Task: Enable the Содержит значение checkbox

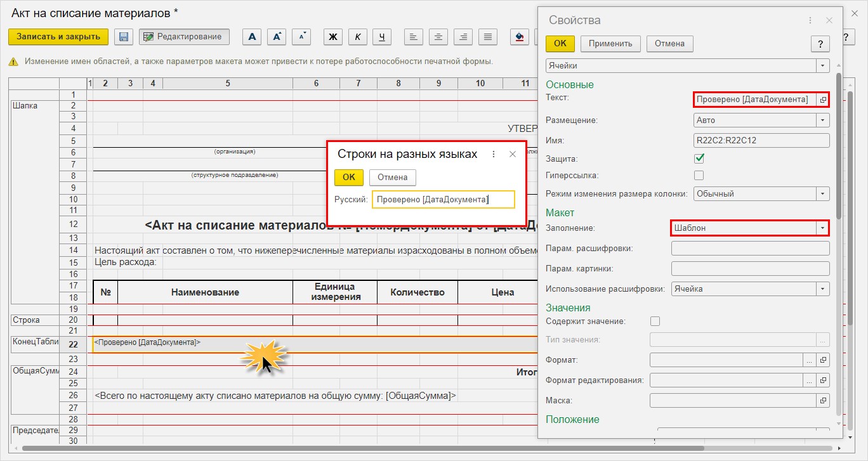Action: [x=655, y=321]
